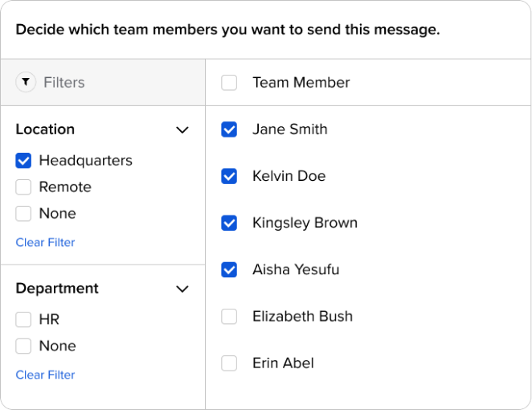
Task: Collapse the Department filter section
Action: 182,289
